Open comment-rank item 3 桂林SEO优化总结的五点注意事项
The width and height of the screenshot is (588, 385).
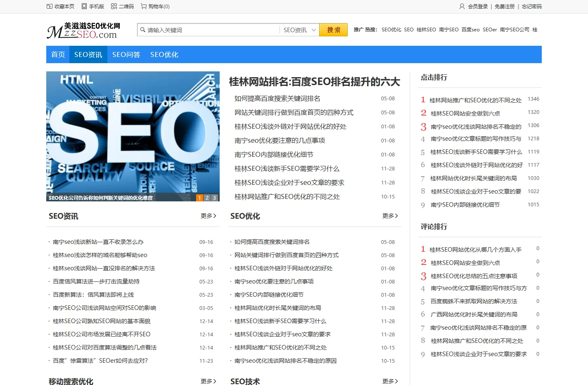pyautogui.click(x=474, y=276)
